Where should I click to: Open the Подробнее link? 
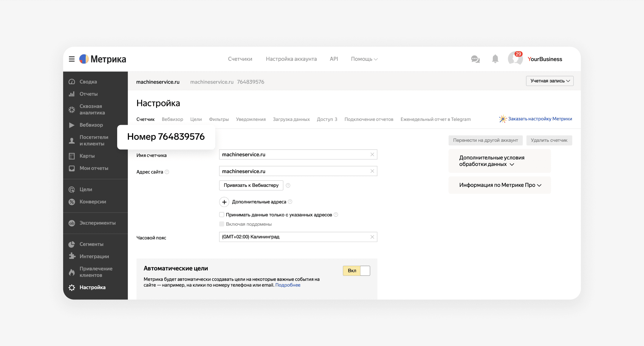click(288, 285)
